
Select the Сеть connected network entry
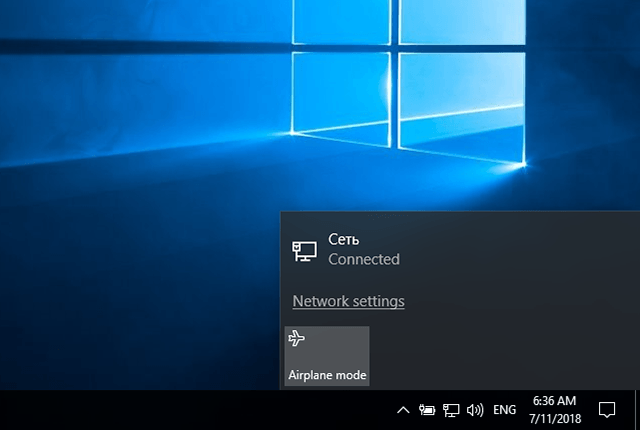coord(460,249)
